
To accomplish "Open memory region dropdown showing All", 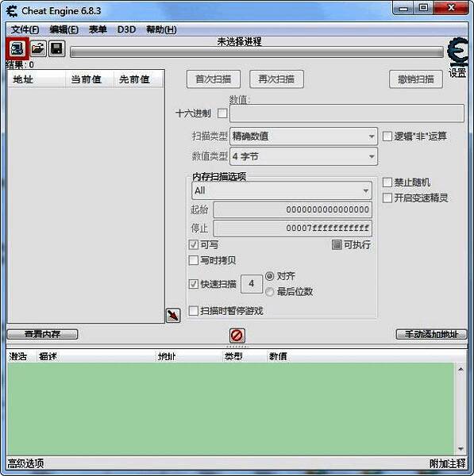I will pyautogui.click(x=282, y=190).
